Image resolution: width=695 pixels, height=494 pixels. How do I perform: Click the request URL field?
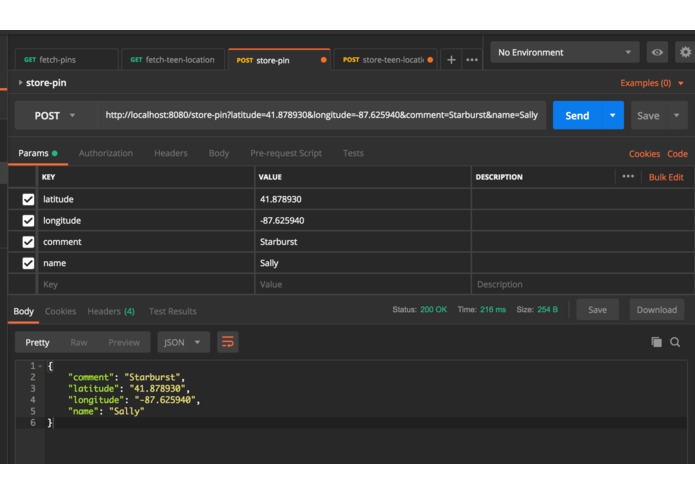click(321, 115)
